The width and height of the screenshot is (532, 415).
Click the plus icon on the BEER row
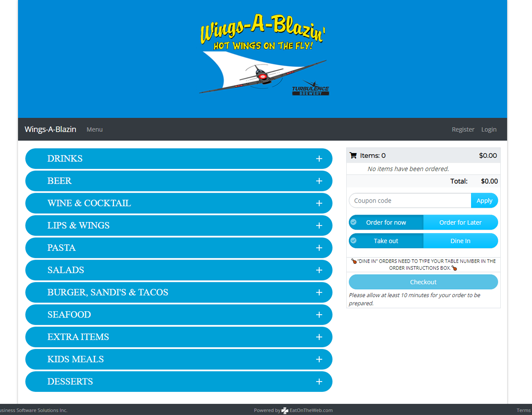point(319,181)
